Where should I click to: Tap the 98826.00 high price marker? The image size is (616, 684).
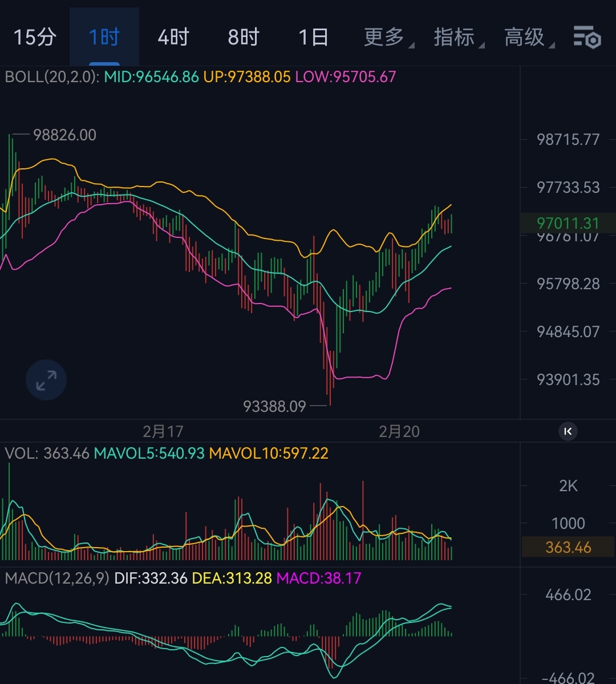click(64, 135)
